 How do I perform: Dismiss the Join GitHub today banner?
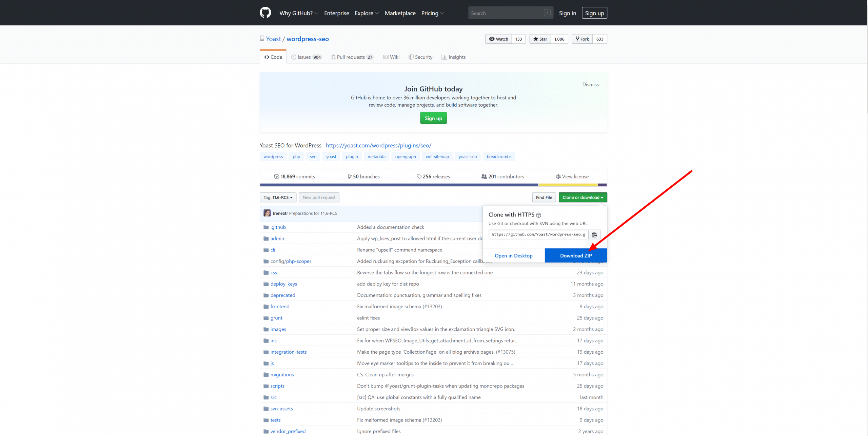click(x=590, y=84)
